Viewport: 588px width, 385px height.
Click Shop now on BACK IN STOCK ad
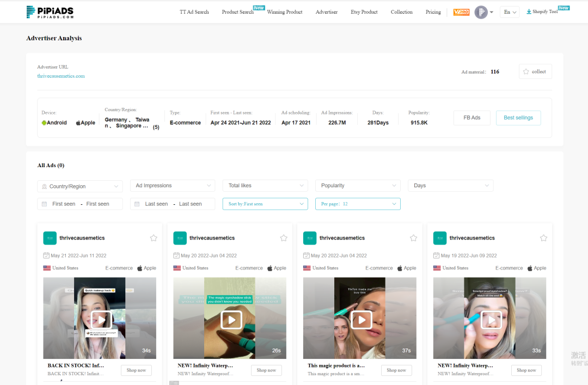click(x=136, y=370)
